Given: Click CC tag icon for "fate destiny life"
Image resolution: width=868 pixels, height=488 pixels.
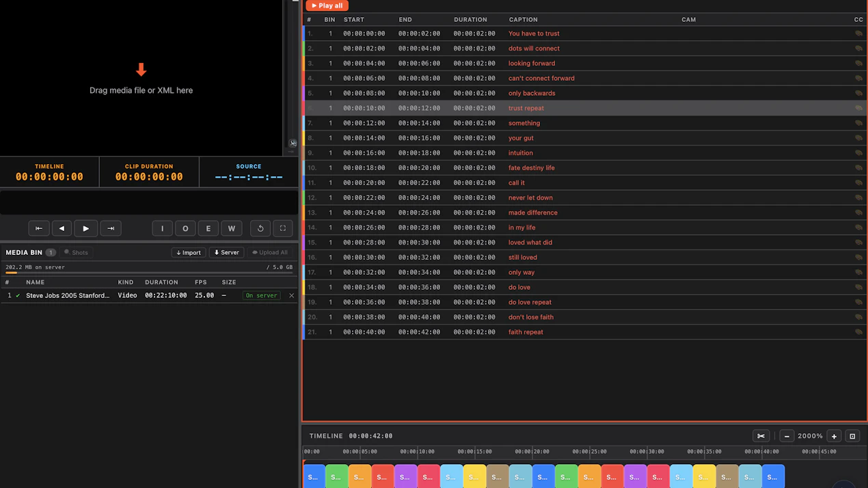Looking at the screenshot, I should coord(858,168).
